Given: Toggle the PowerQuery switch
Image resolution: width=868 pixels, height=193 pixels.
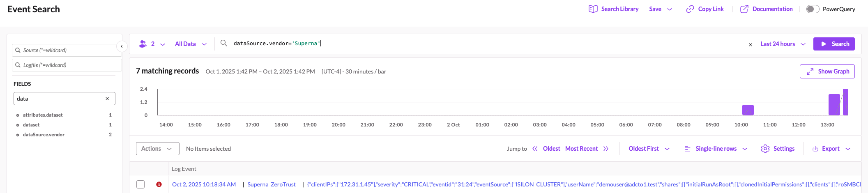Looking at the screenshot, I should [x=813, y=9].
